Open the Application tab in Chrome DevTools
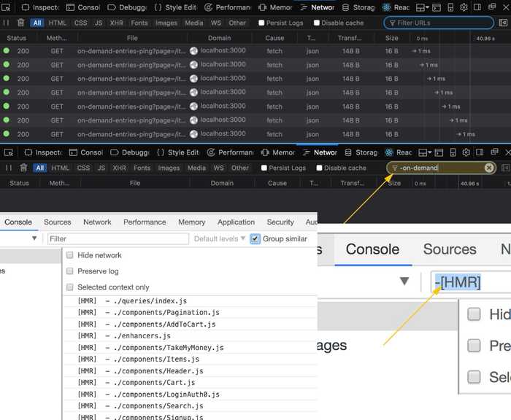Screen dimensions: 511x420 (236, 222)
